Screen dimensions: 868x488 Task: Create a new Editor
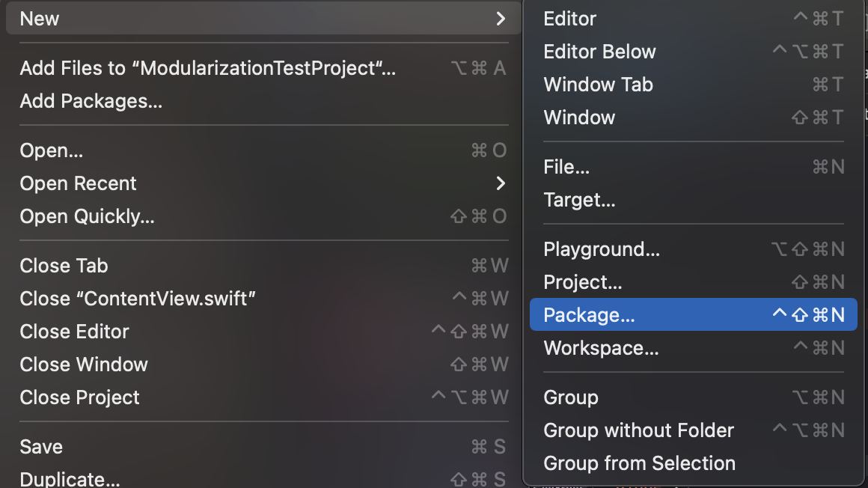(x=570, y=19)
